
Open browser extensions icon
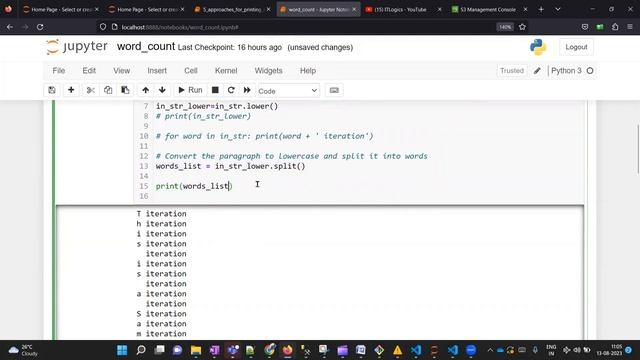pyautogui.click(x=615, y=27)
